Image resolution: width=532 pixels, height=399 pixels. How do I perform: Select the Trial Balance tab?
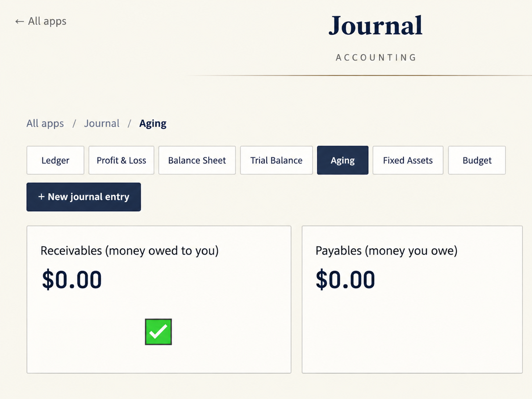(x=276, y=160)
